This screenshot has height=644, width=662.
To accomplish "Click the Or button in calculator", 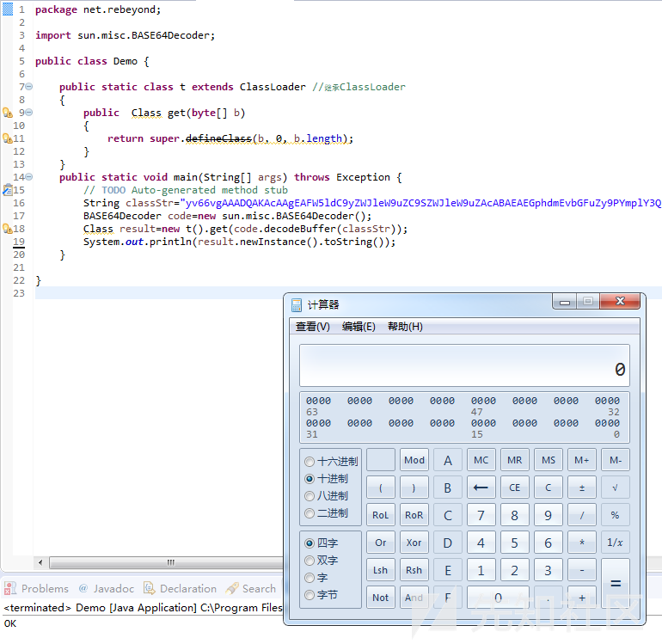I will pos(380,543).
